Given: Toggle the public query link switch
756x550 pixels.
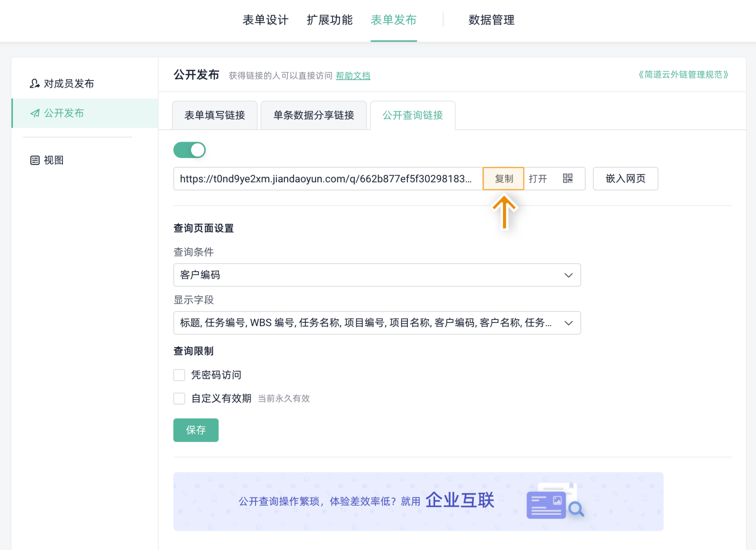Looking at the screenshot, I should 190,150.
